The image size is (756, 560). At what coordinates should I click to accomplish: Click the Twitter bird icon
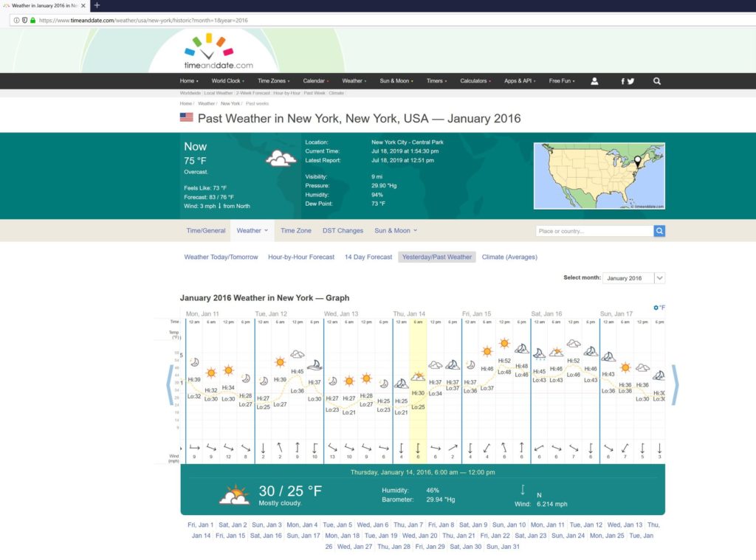[631, 81]
